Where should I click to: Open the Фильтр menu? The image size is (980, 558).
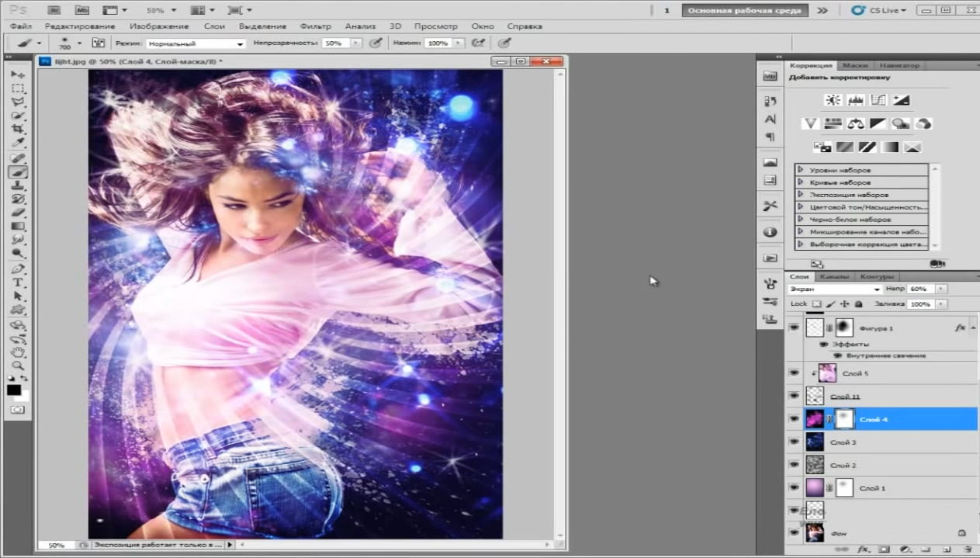pos(315,26)
